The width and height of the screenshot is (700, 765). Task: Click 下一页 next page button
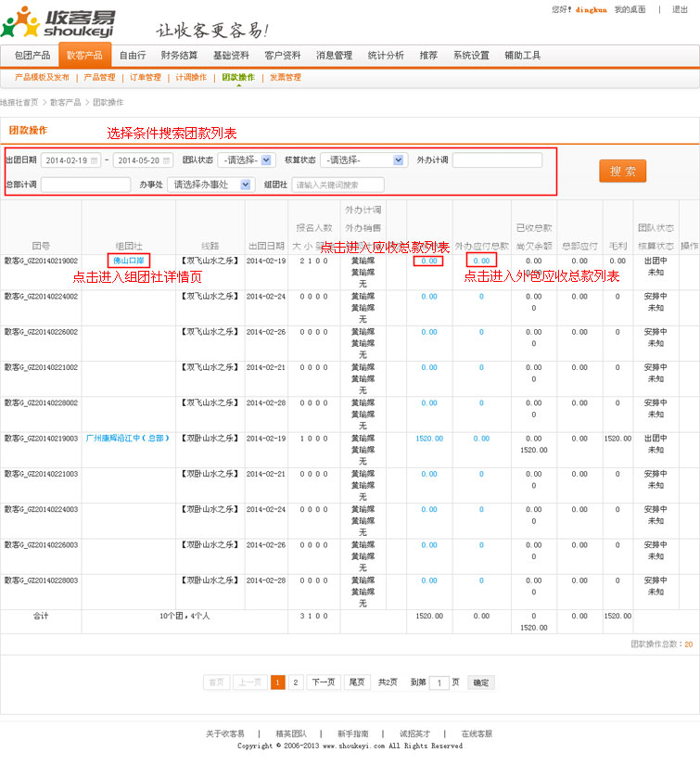point(324,682)
